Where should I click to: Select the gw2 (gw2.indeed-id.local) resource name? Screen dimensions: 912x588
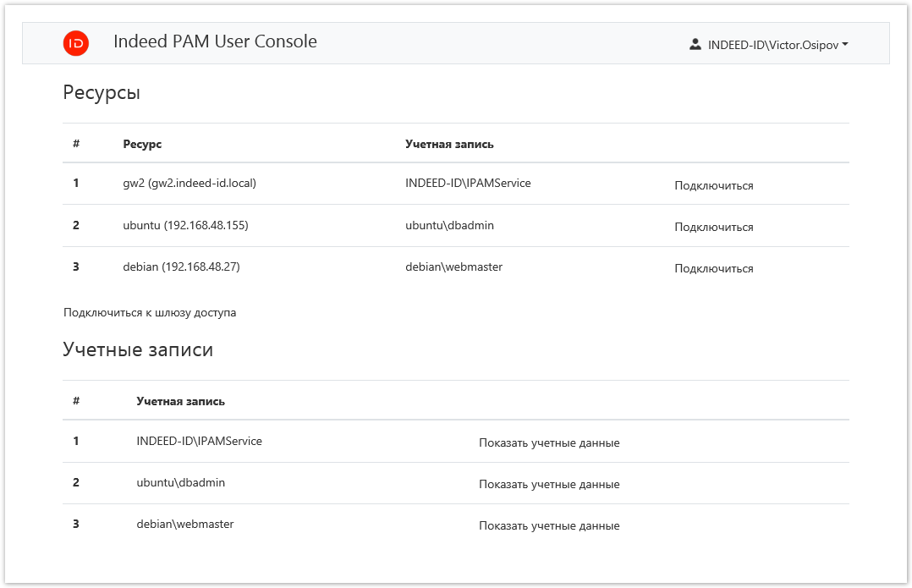[x=190, y=183]
